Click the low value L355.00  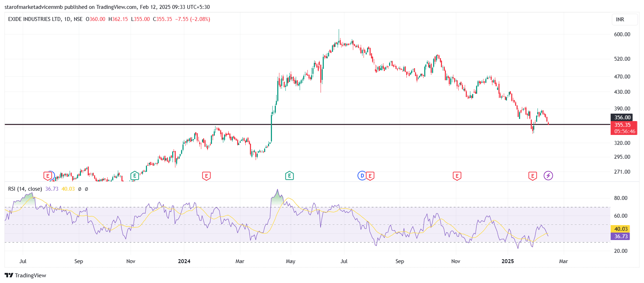(x=141, y=19)
